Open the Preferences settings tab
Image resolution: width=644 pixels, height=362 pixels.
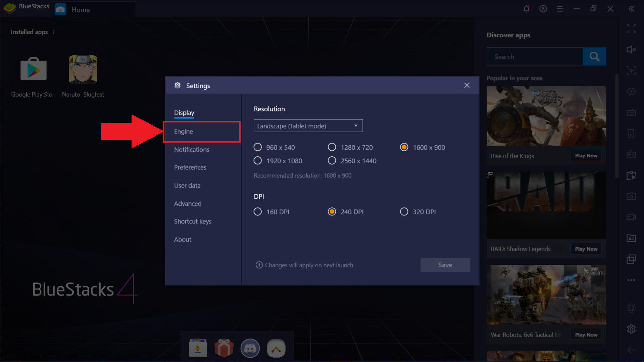pos(190,167)
